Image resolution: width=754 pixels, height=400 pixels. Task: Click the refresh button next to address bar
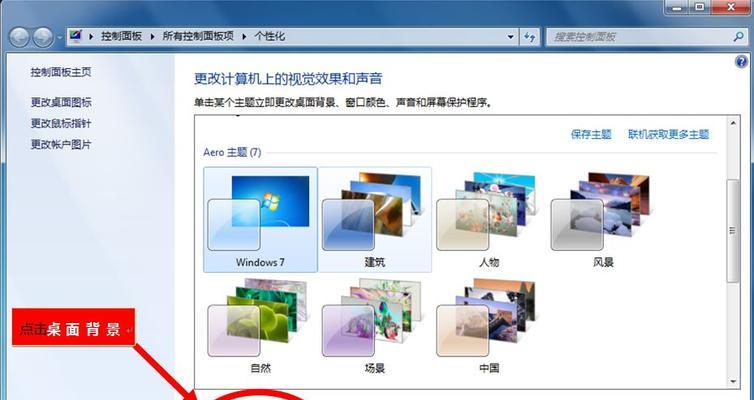[529, 37]
